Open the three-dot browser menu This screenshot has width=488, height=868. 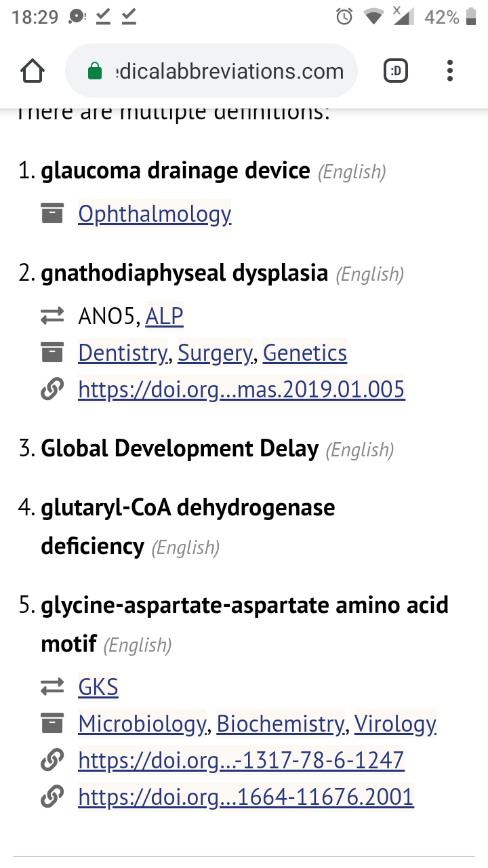450,71
